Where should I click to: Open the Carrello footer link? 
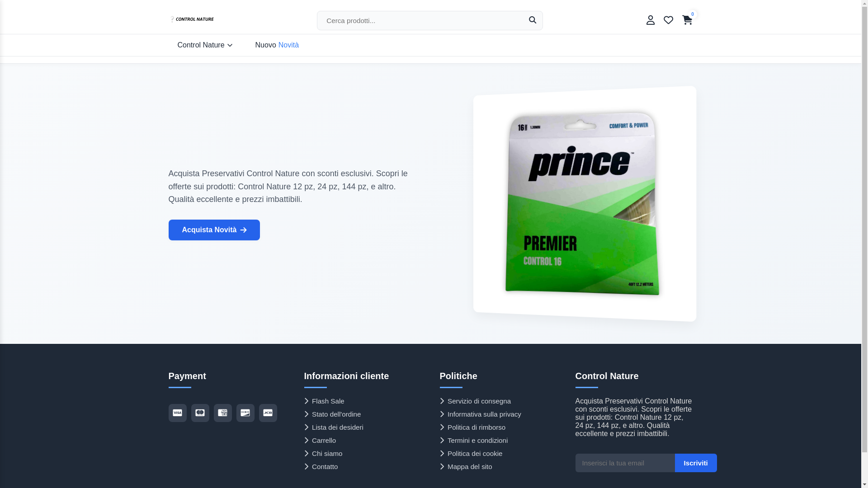click(324, 441)
